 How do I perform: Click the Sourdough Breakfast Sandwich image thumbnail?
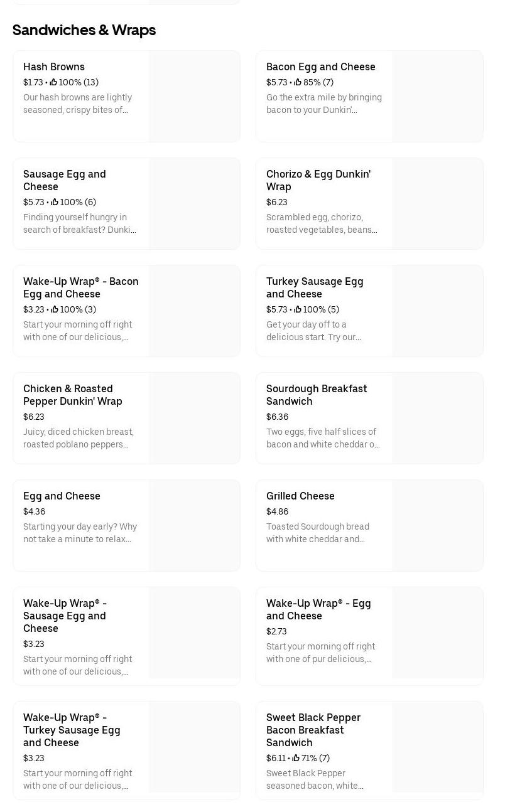click(x=437, y=419)
